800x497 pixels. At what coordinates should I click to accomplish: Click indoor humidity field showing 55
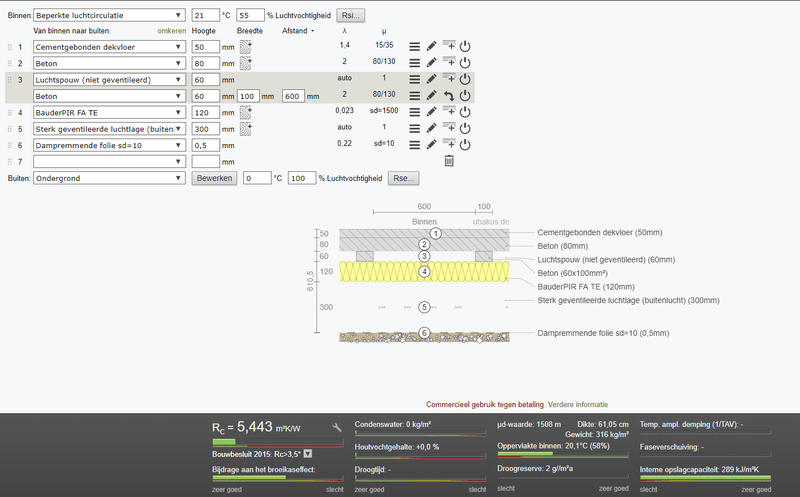pos(251,15)
